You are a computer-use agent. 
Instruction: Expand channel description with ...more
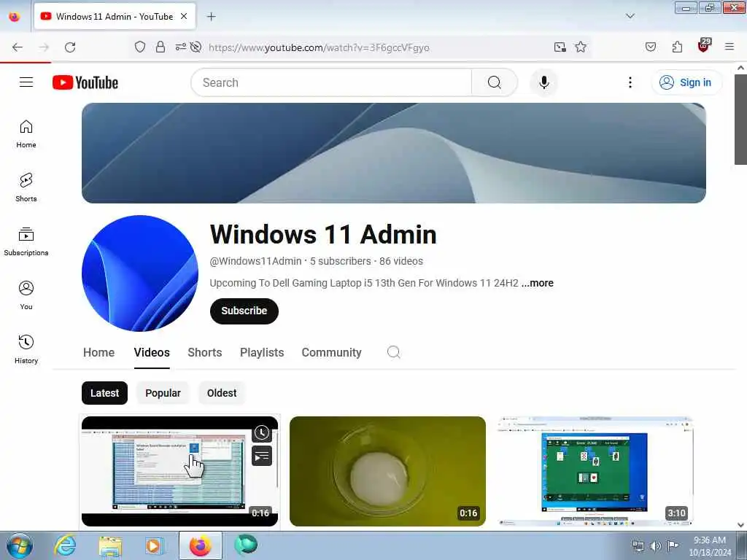point(538,283)
